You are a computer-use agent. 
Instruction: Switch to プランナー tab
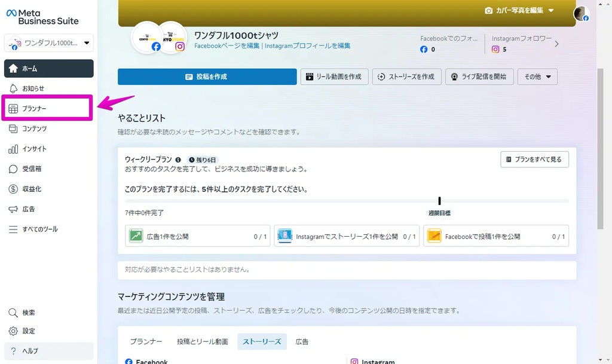point(146,342)
